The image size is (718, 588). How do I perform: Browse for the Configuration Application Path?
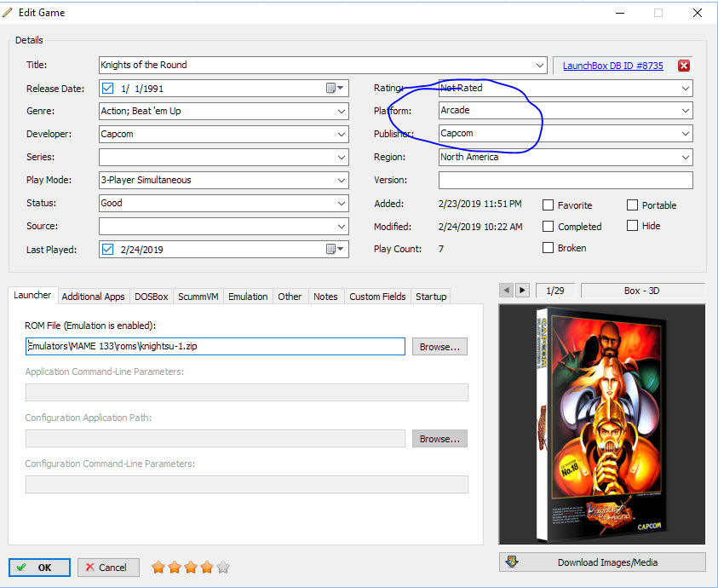point(439,439)
